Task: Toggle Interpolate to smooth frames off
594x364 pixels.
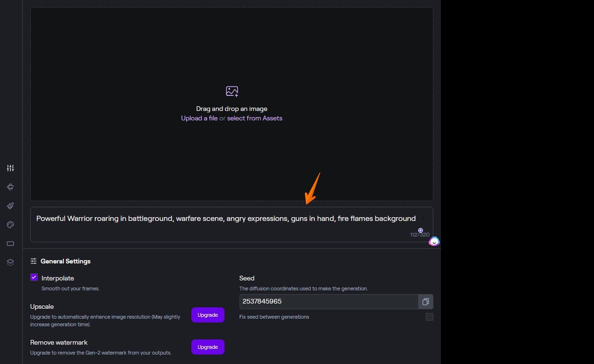Action: [34, 277]
